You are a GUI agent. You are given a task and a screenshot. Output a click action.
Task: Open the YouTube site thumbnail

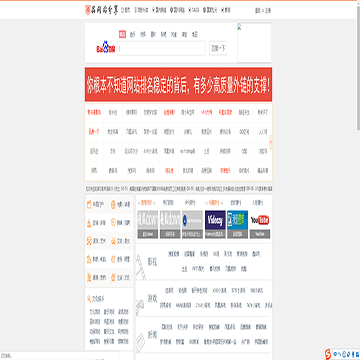[260, 224]
